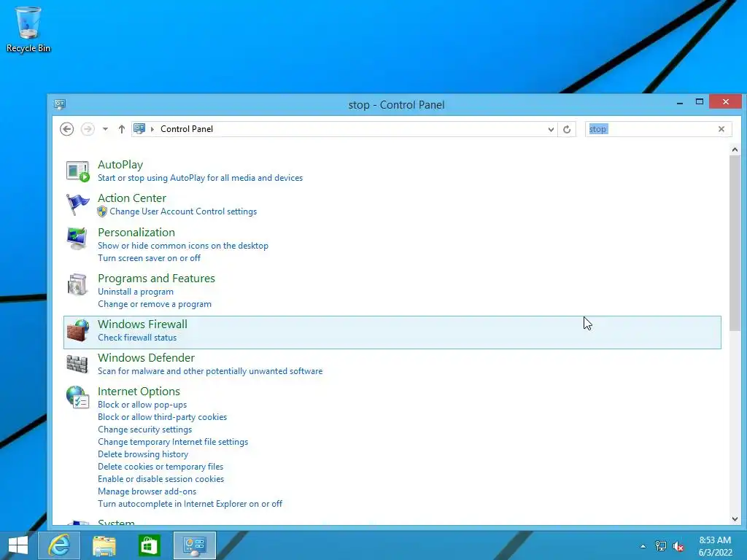Click Check firewall status link
Viewport: 747px width, 560px height.
point(137,338)
